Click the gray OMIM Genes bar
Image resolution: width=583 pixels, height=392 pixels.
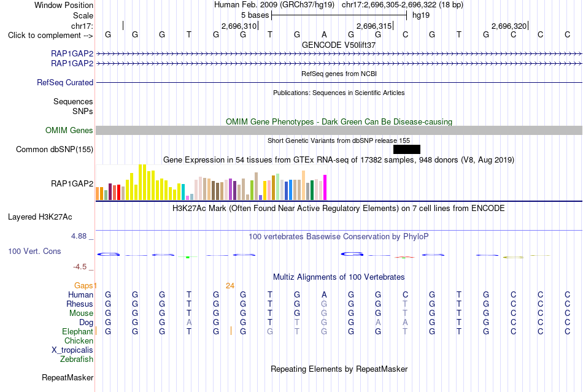339,131
